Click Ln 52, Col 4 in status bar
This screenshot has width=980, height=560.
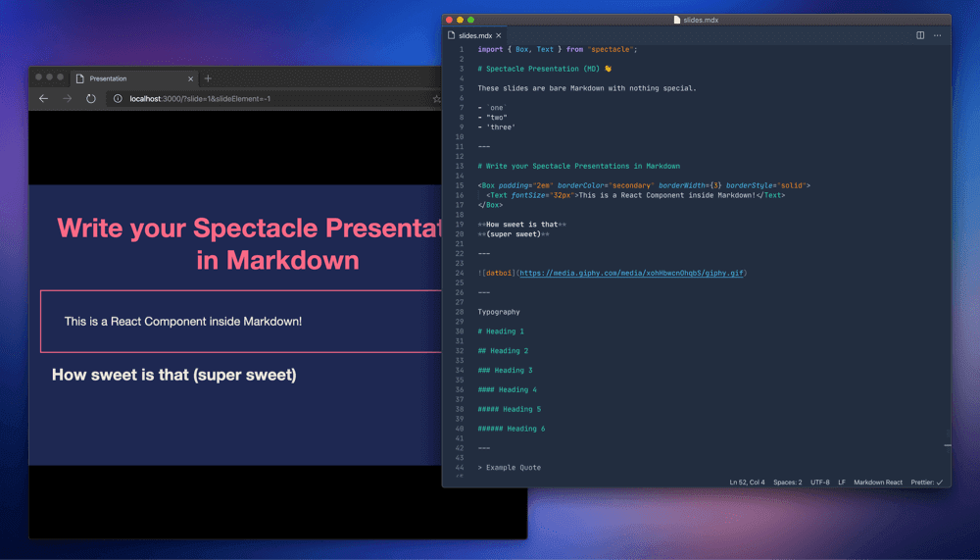click(x=747, y=483)
